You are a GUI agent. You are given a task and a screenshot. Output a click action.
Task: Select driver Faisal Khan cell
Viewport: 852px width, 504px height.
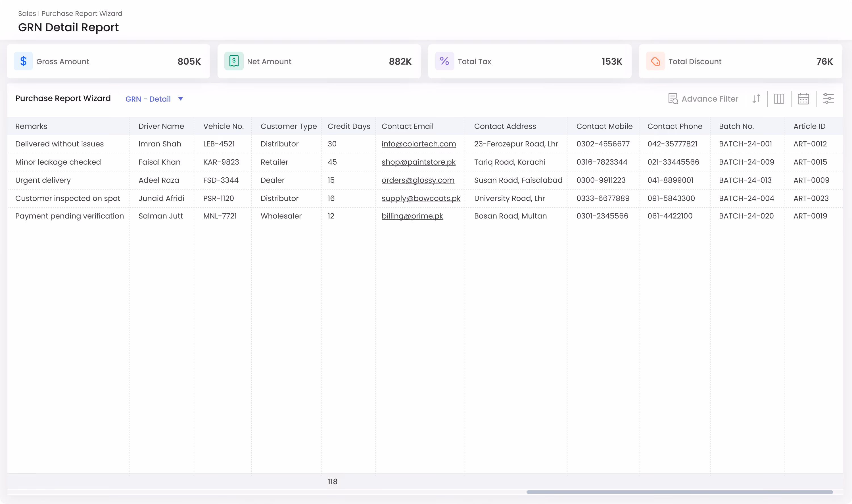(x=159, y=162)
